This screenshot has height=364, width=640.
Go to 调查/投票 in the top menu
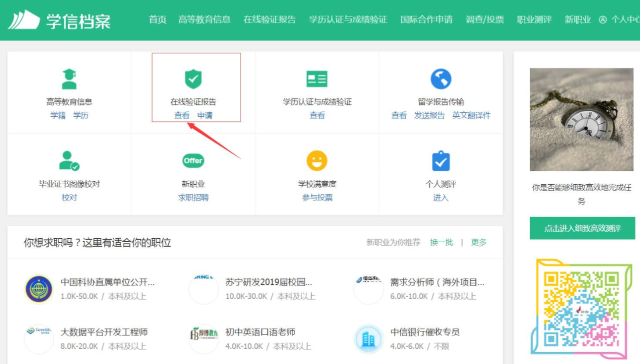484,20
